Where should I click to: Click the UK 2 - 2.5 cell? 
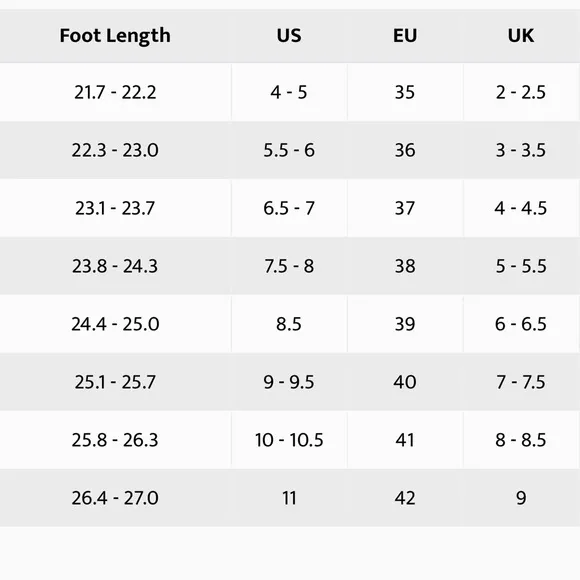[x=521, y=92]
